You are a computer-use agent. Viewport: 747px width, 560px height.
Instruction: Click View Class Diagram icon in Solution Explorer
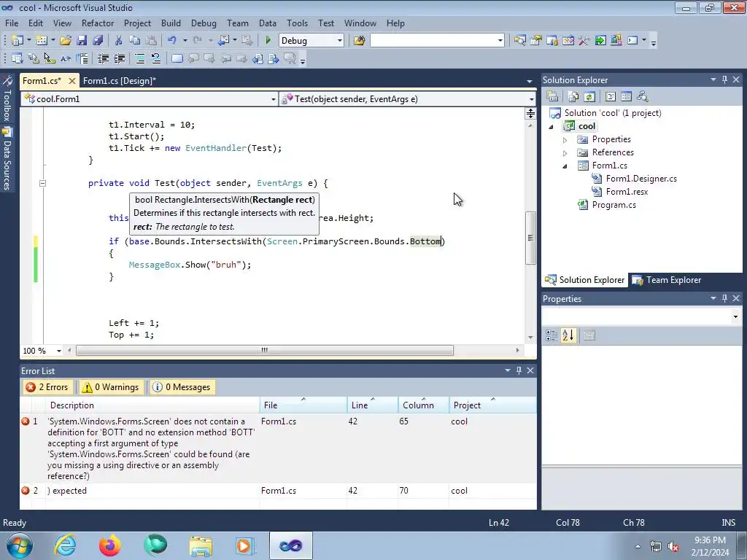point(642,97)
